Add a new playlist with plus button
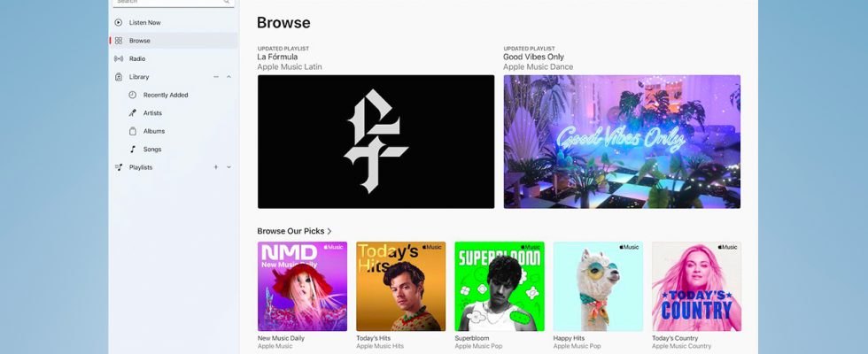Screen dimensions: 868x354 click(216, 167)
